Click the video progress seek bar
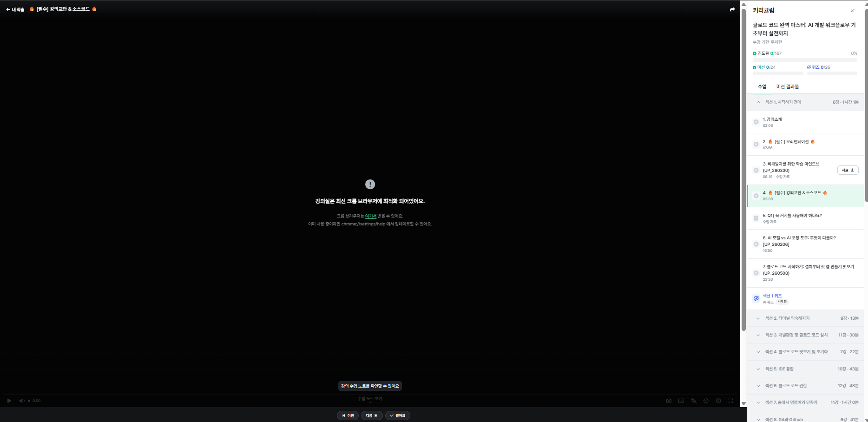Image resolution: width=868 pixels, height=422 pixels. tap(370, 394)
